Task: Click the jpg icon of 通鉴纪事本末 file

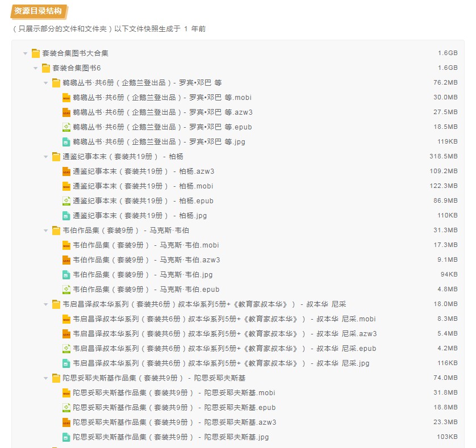Action: coord(66,216)
